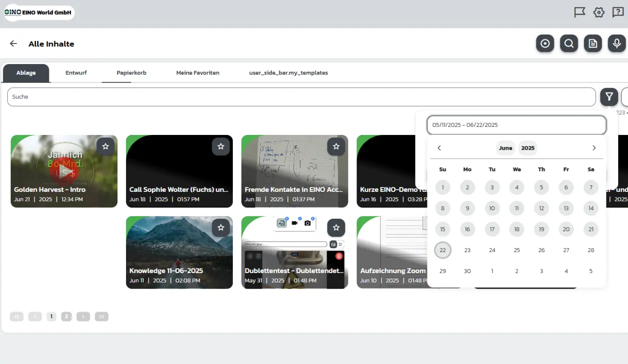Go to previous month in calendar

[439, 148]
